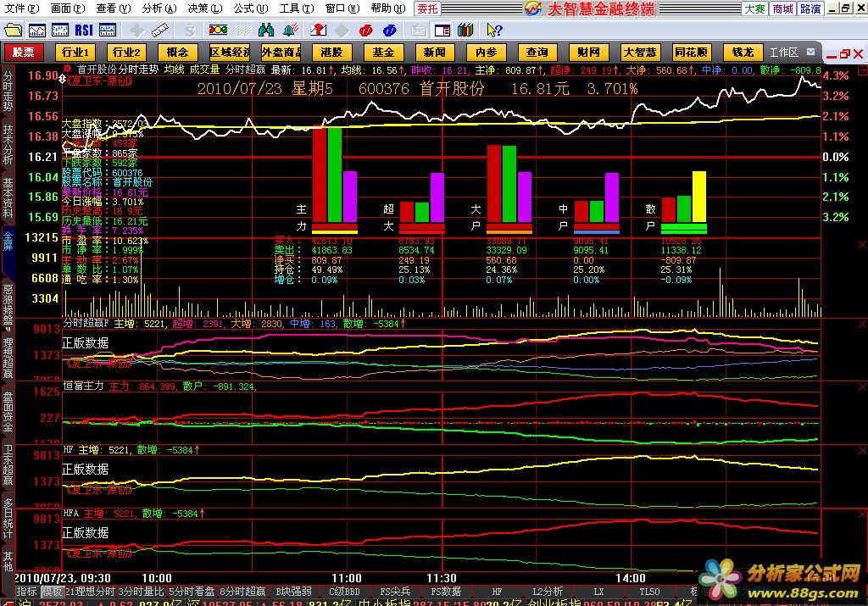Viewport: 868px width, 606px height.
Task: Select the 21理想分时 bottom tab
Action: tap(91, 591)
